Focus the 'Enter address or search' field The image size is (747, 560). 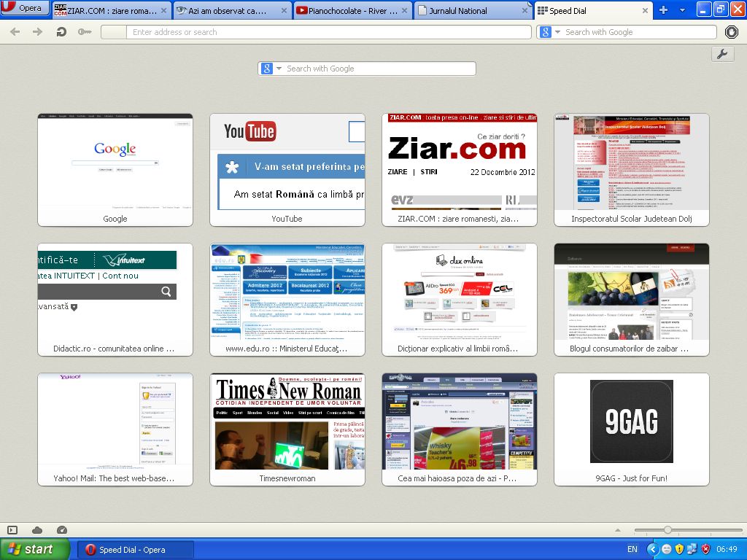[x=328, y=32]
